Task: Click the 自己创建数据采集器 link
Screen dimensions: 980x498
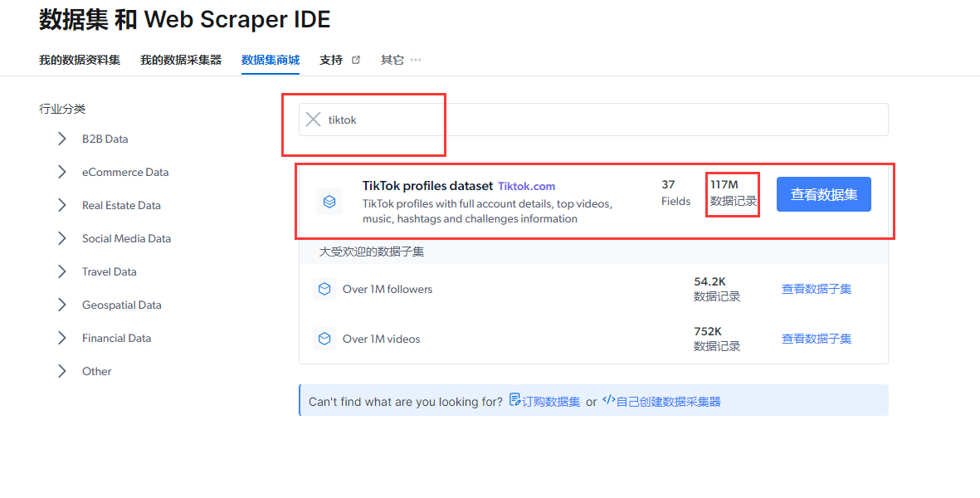Action: [669, 402]
